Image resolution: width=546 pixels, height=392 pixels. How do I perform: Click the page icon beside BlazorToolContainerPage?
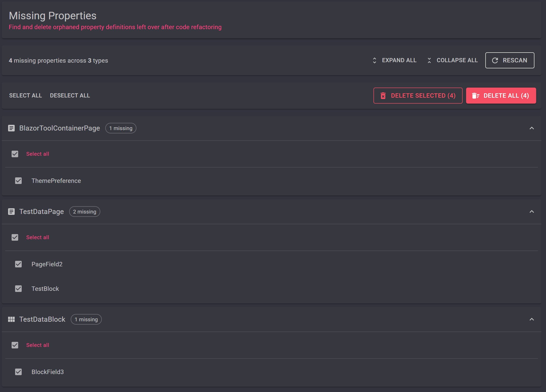pyautogui.click(x=11, y=128)
